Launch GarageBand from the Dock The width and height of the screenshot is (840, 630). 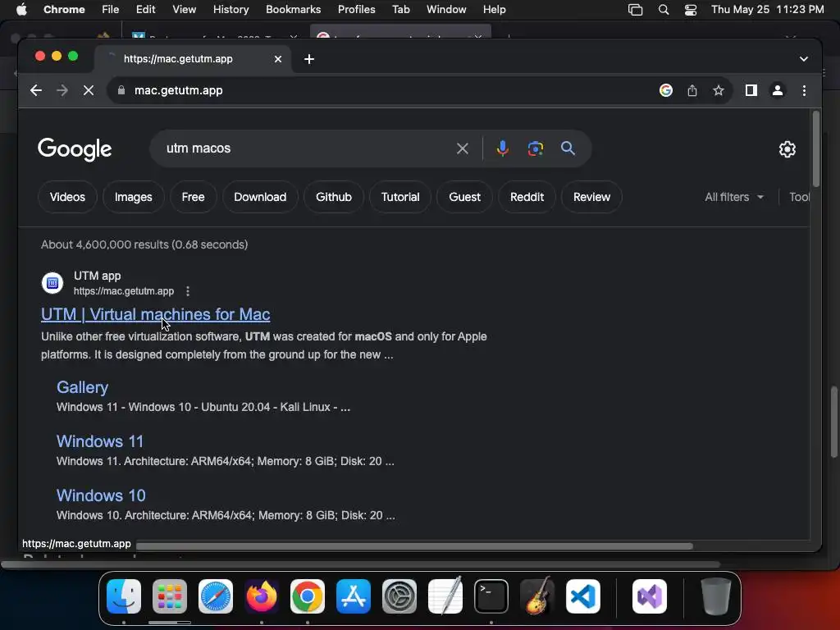pos(537,596)
